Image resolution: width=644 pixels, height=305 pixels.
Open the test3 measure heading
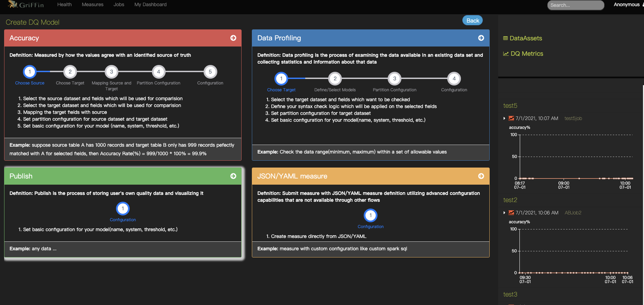point(510,294)
